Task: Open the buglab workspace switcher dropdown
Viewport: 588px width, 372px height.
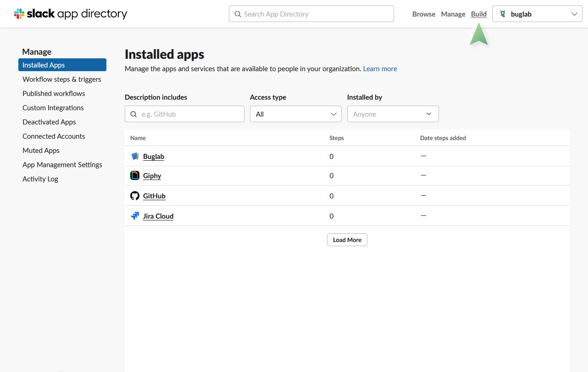Action: point(537,14)
